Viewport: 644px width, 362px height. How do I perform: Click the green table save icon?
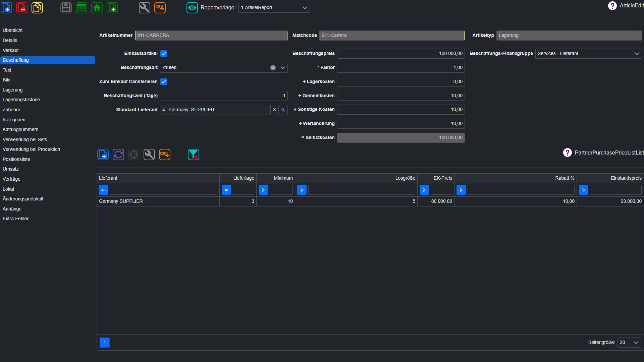pos(82,8)
